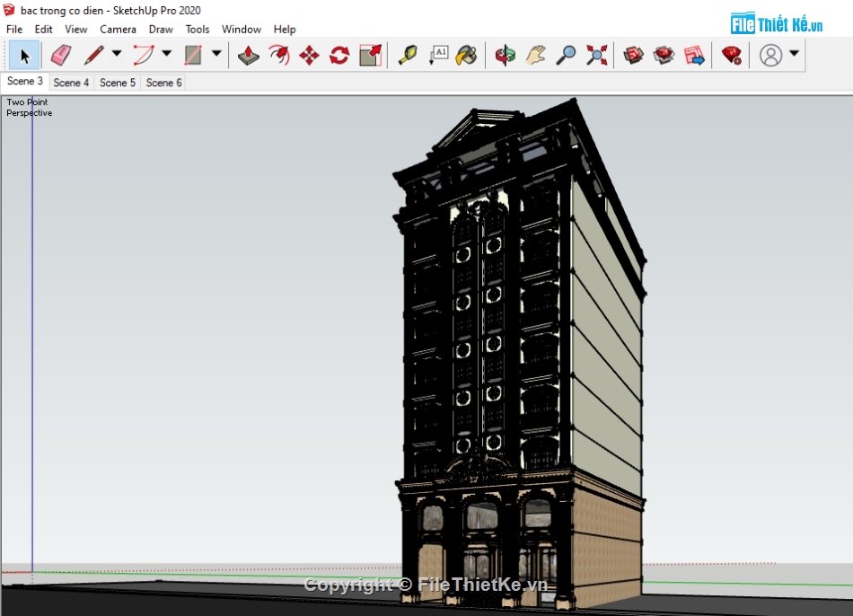The width and height of the screenshot is (853, 616).
Task: Switch to the Scene 6 tab
Action: 163,83
